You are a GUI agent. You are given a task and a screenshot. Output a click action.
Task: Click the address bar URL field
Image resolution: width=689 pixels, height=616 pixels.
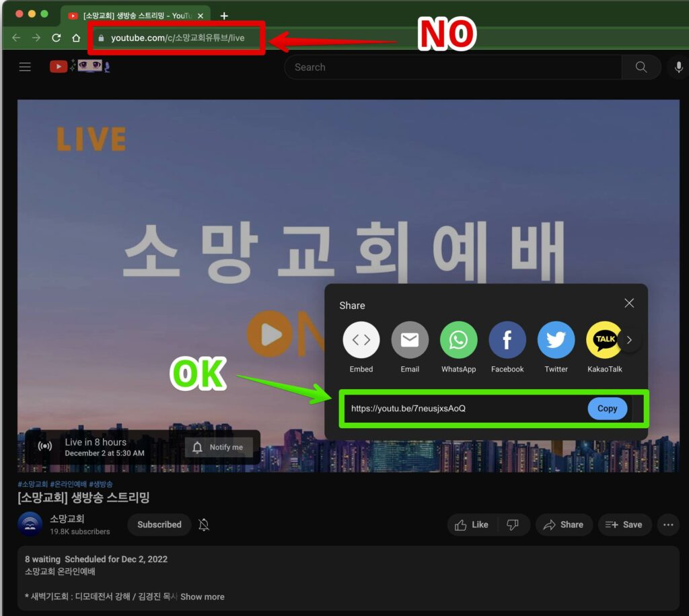click(x=178, y=38)
